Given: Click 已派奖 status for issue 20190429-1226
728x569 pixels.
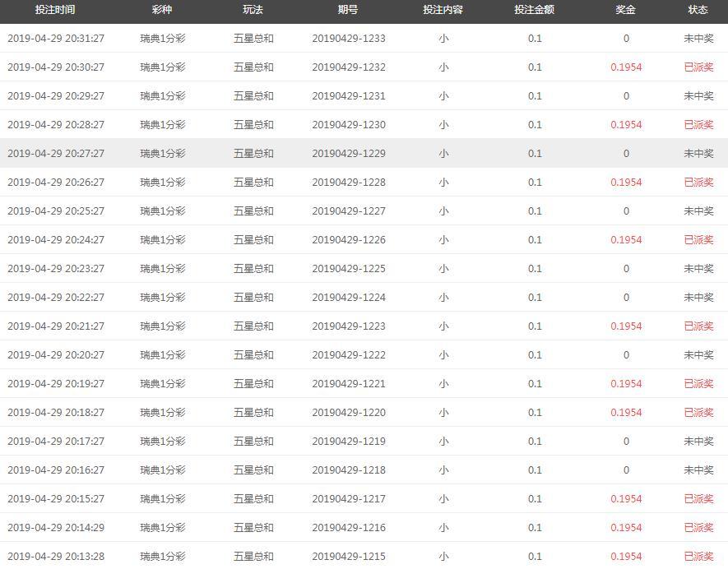Looking at the screenshot, I should tap(698, 240).
